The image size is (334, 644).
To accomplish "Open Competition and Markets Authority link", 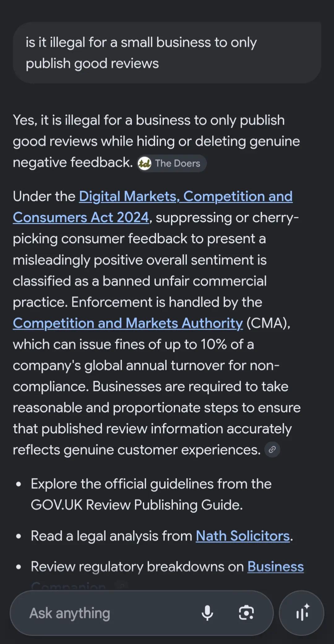I will pos(128,323).
